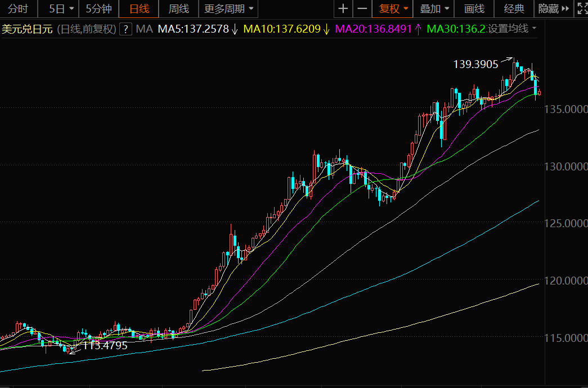Click the 139.3905 high price label
The width and height of the screenshot is (588, 388).
coord(475,65)
